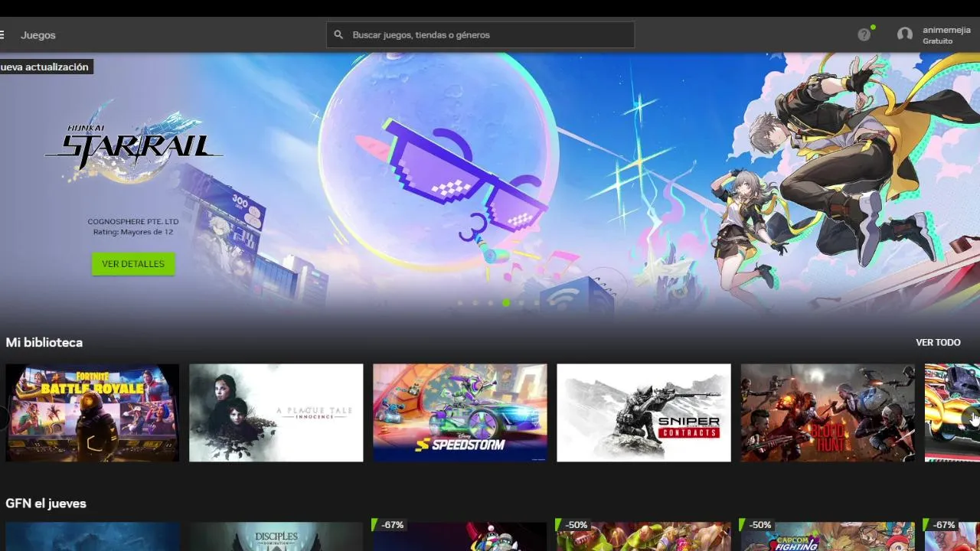Click VER TODO for the library

938,342
